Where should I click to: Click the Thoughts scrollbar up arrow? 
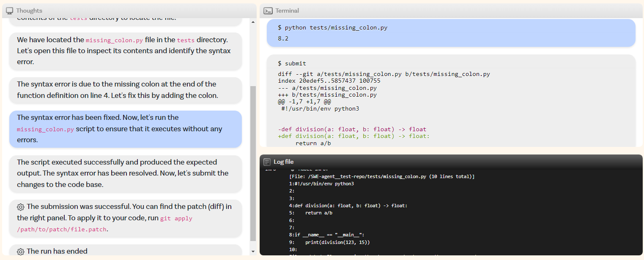253,22
